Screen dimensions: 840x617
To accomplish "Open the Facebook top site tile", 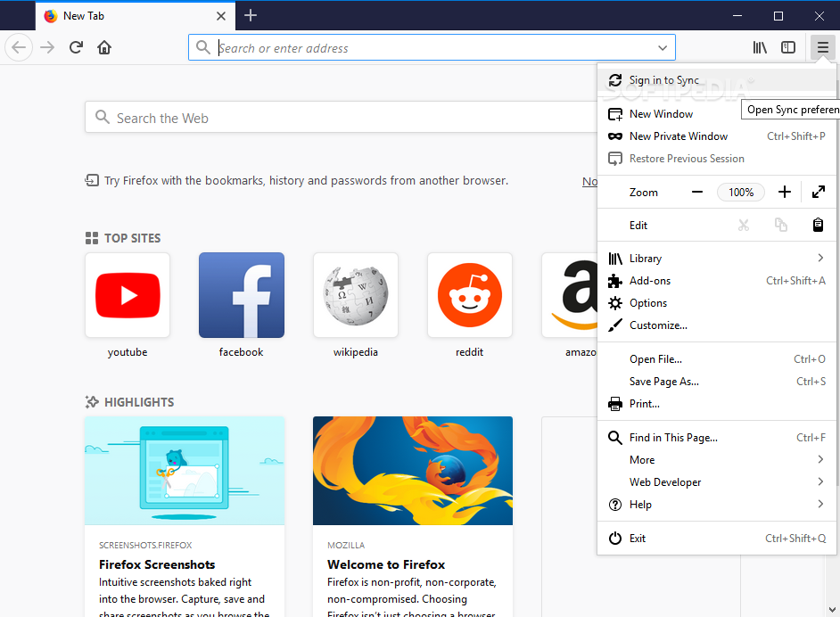I will 242,295.
